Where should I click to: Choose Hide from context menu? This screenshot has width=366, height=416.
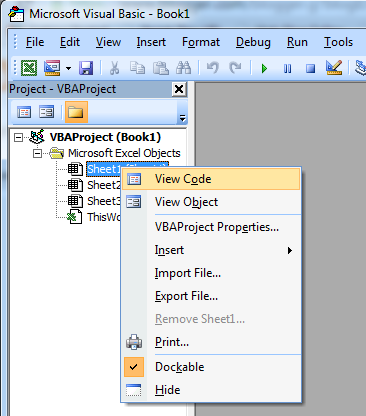(x=211, y=390)
